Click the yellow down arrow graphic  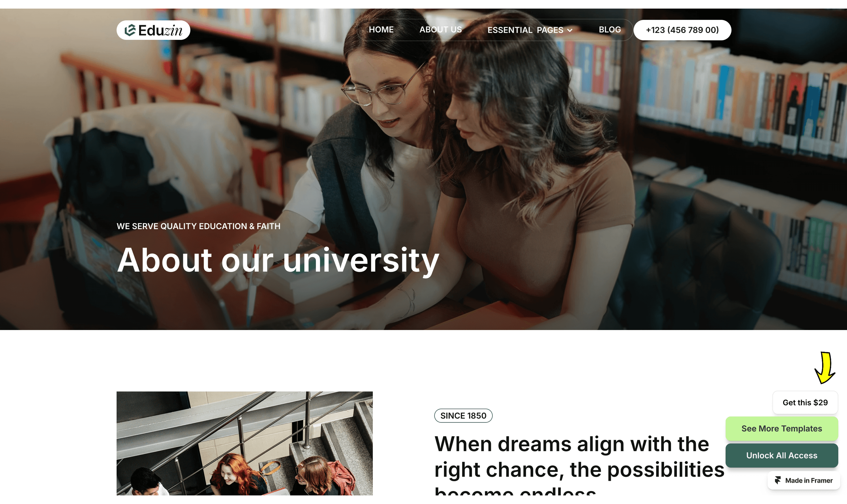coord(825,368)
